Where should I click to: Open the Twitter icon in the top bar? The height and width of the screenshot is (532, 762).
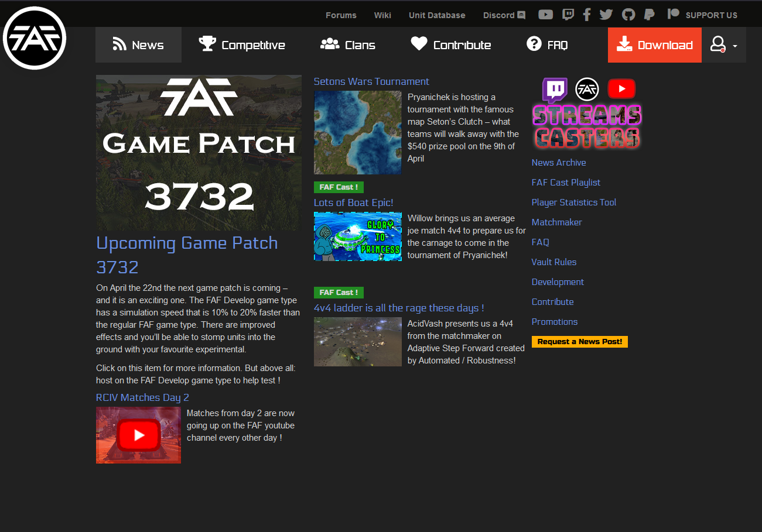(x=606, y=15)
